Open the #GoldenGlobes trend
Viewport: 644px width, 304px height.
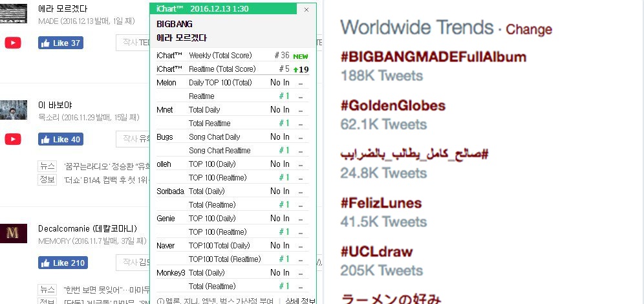tap(393, 105)
